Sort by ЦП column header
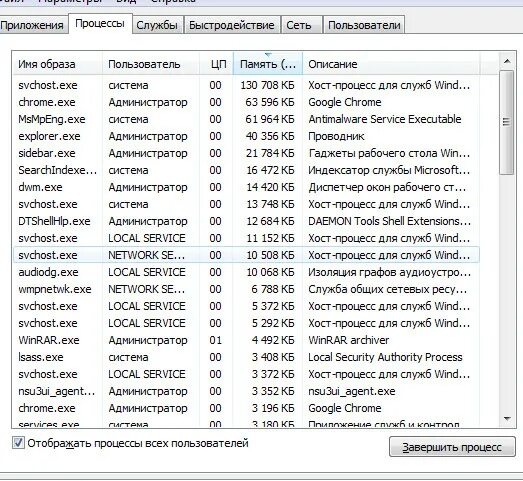The height and width of the screenshot is (481, 523). pos(217,64)
